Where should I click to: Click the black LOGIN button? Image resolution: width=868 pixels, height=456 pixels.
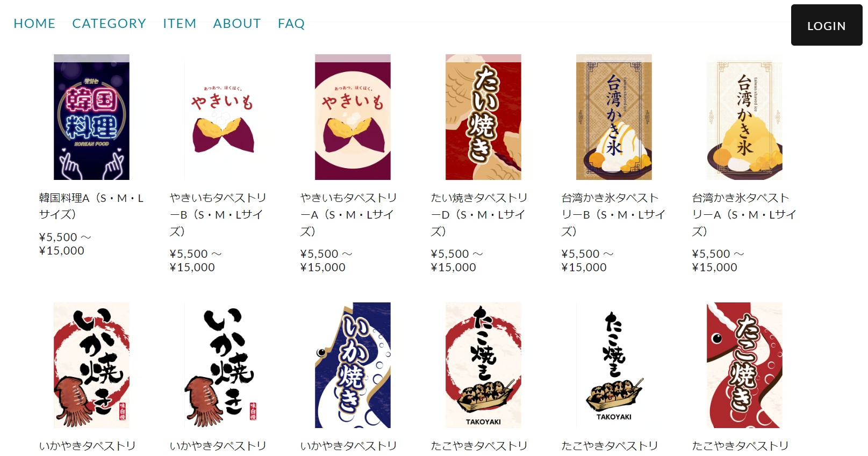click(827, 25)
